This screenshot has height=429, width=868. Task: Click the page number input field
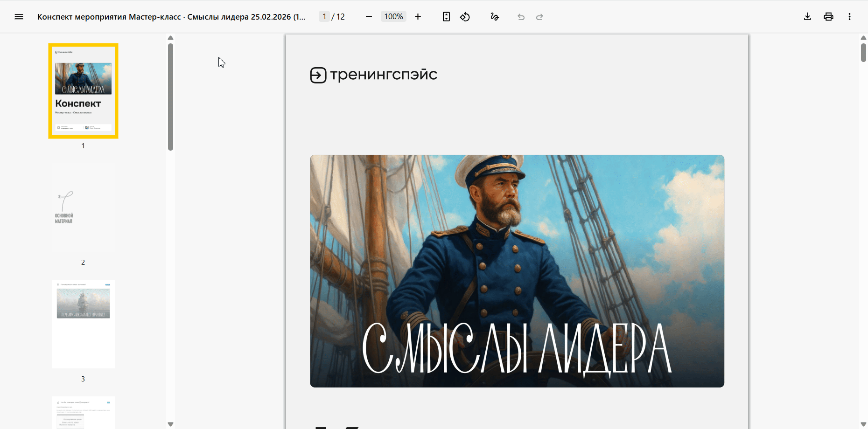pyautogui.click(x=324, y=17)
